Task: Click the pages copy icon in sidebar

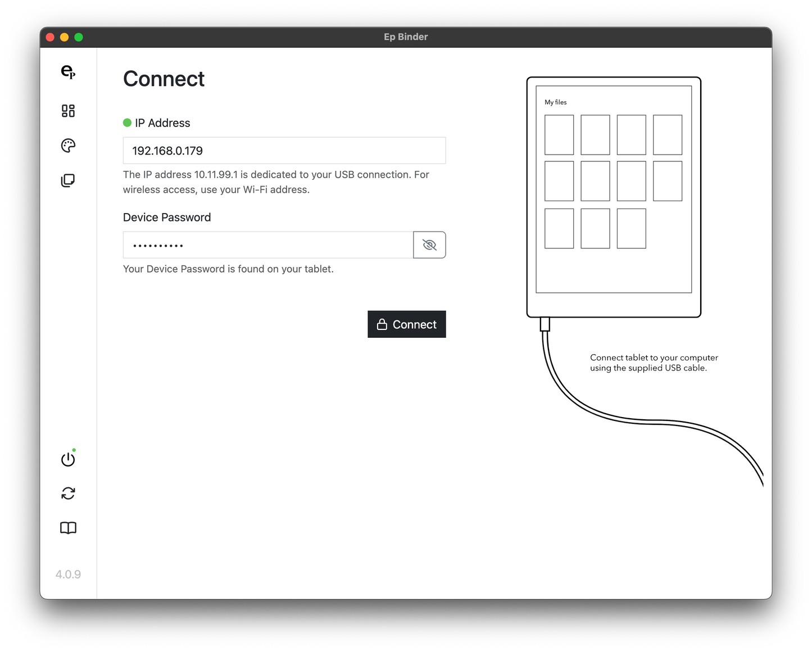Action: 67,180
